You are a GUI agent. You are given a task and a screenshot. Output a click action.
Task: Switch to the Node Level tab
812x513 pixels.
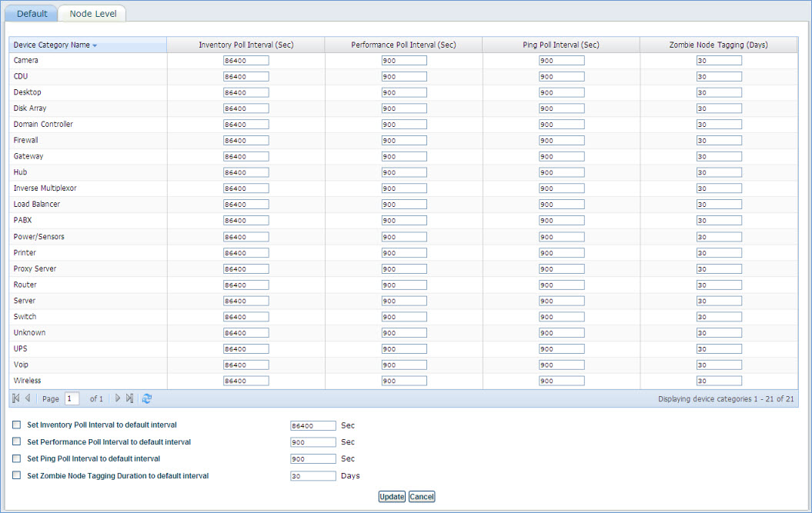click(x=92, y=13)
